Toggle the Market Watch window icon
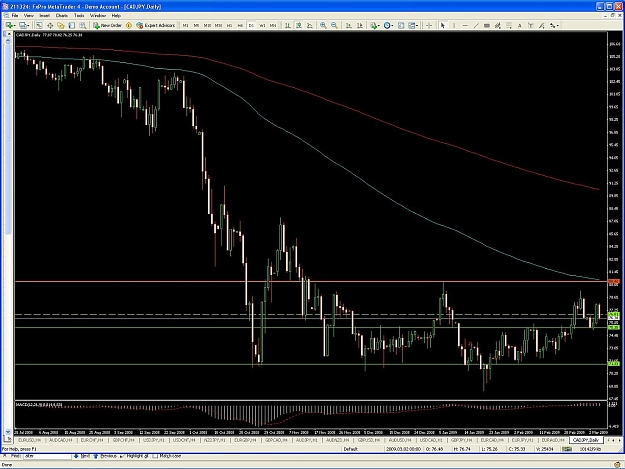The height and width of the screenshot is (469, 625). (39, 26)
